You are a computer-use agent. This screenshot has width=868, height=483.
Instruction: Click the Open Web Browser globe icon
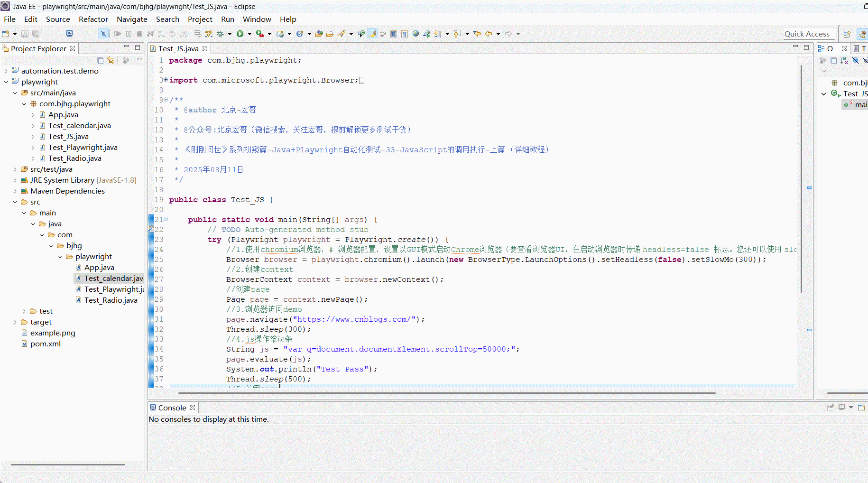416,34
